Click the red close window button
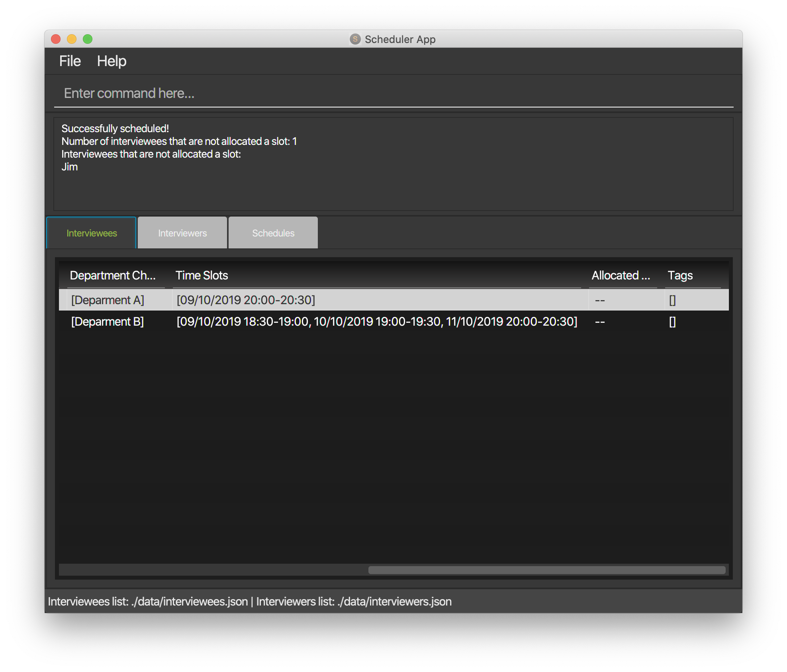This screenshot has height=672, width=787. tap(56, 39)
